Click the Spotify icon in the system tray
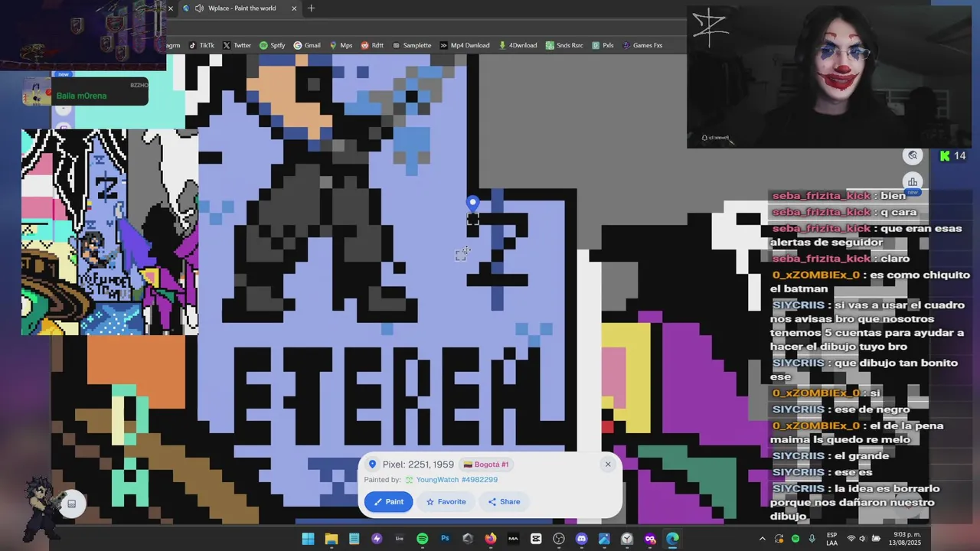980x551 pixels. coord(795,539)
